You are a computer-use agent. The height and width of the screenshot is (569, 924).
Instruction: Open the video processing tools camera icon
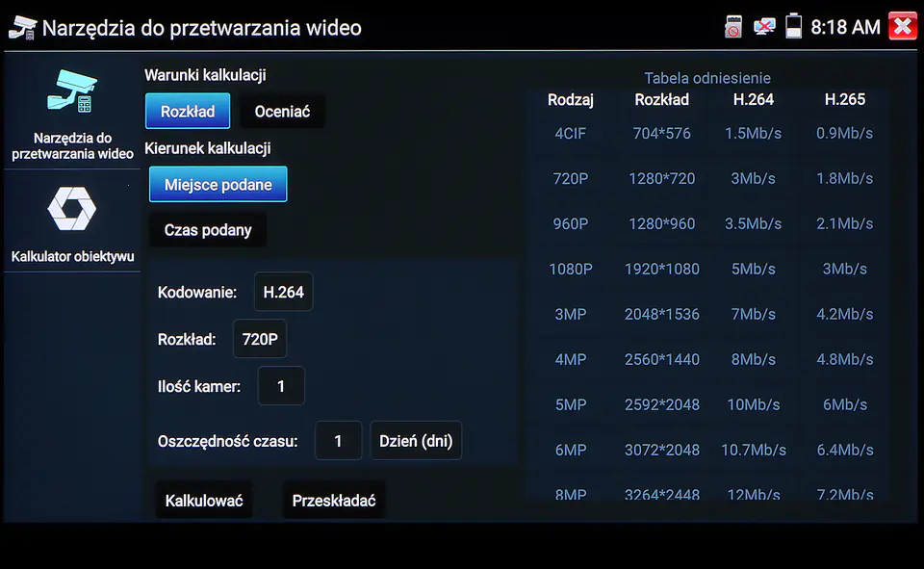tap(72, 92)
